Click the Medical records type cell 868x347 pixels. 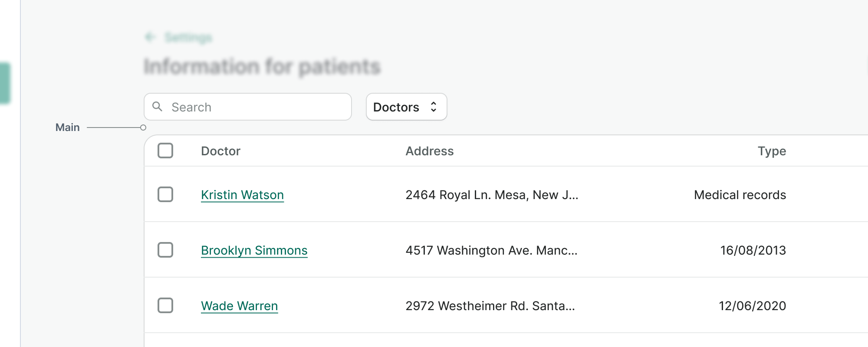coord(740,195)
